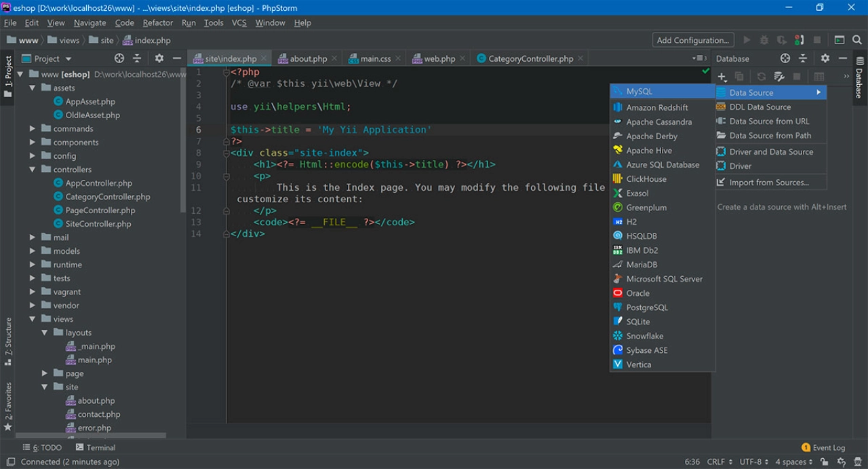This screenshot has width=868, height=469.
Task: Click Run with Coverage toolbar icon
Action: (x=782, y=40)
